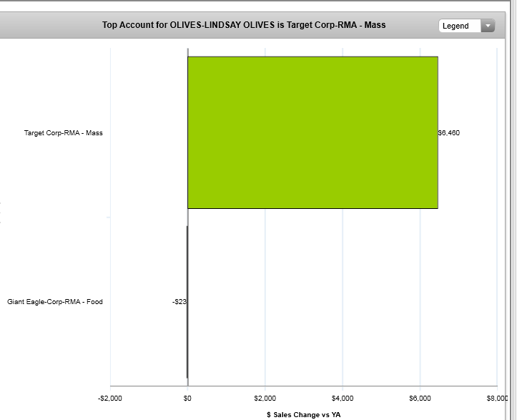
Task: Click the $ Sales Change vs YA axis title
Action: click(304, 414)
